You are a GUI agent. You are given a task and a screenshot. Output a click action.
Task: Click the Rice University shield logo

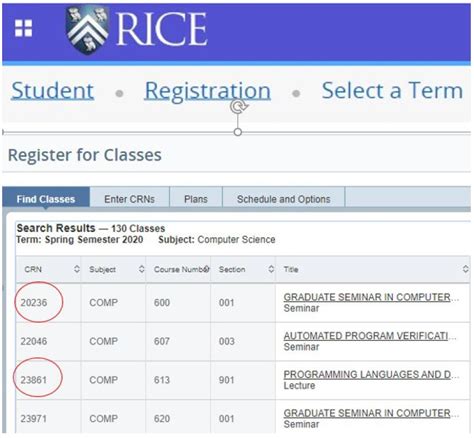(87, 30)
